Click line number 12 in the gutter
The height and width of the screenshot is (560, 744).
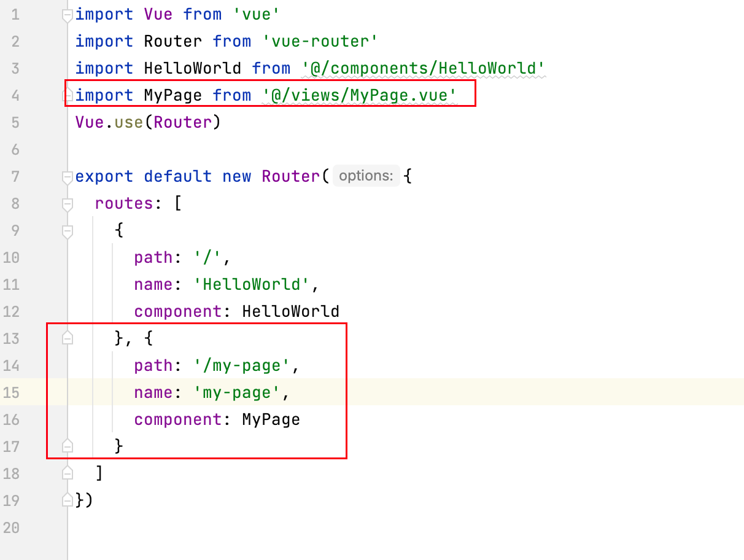click(11, 311)
